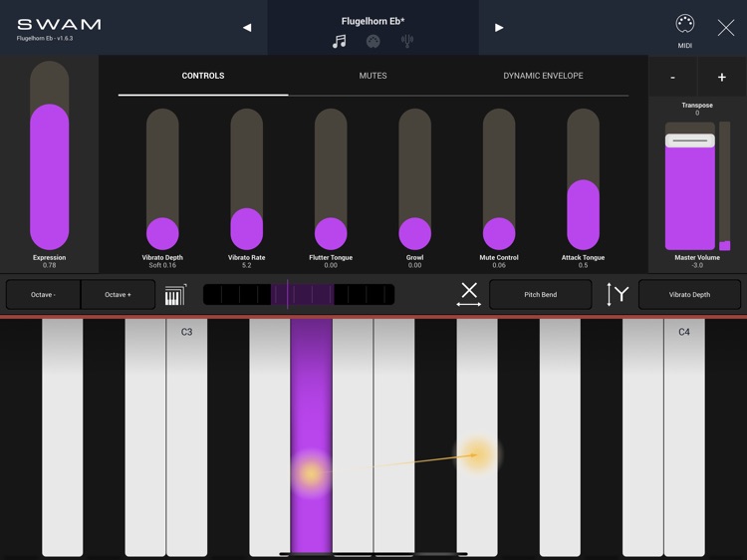Click the Mute Control value 0.06
The image size is (747, 560).
tap(499, 265)
